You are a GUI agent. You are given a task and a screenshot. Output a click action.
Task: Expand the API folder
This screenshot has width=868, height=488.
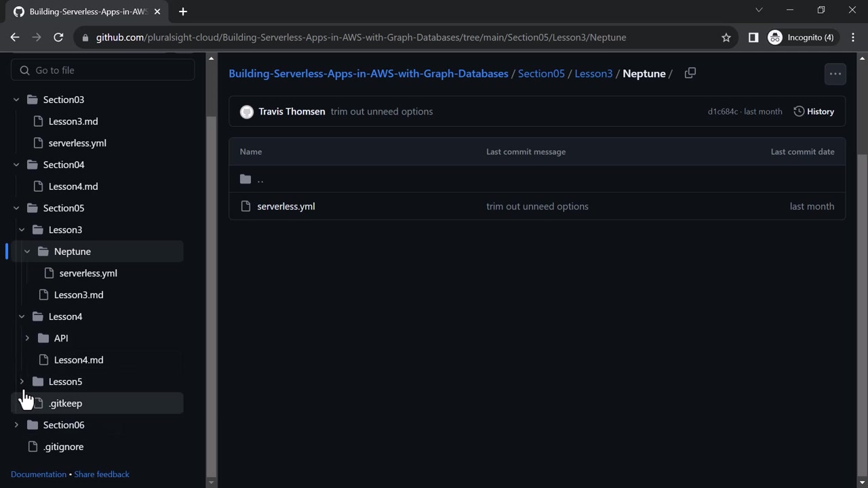pyautogui.click(x=27, y=338)
